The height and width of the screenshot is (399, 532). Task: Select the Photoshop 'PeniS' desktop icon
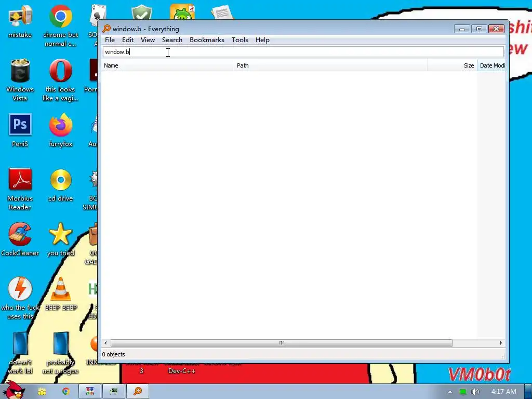(x=20, y=130)
